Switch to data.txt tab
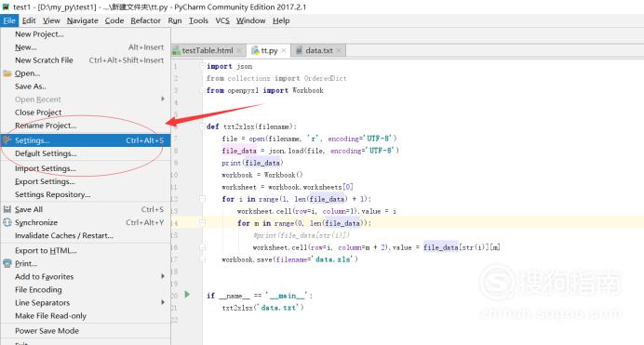The width and height of the screenshot is (644, 345). 319,50
